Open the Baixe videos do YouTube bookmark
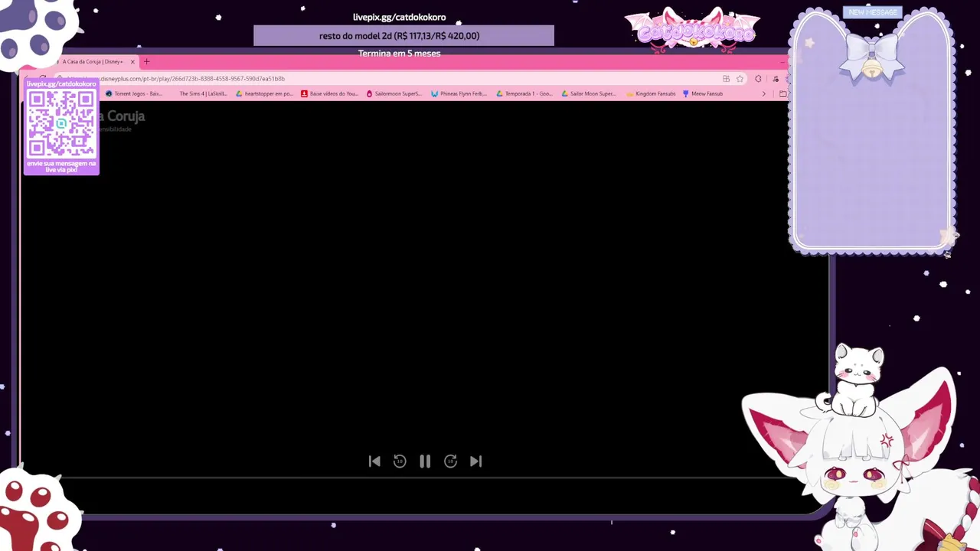Image resolution: width=980 pixels, height=551 pixels. coord(329,93)
